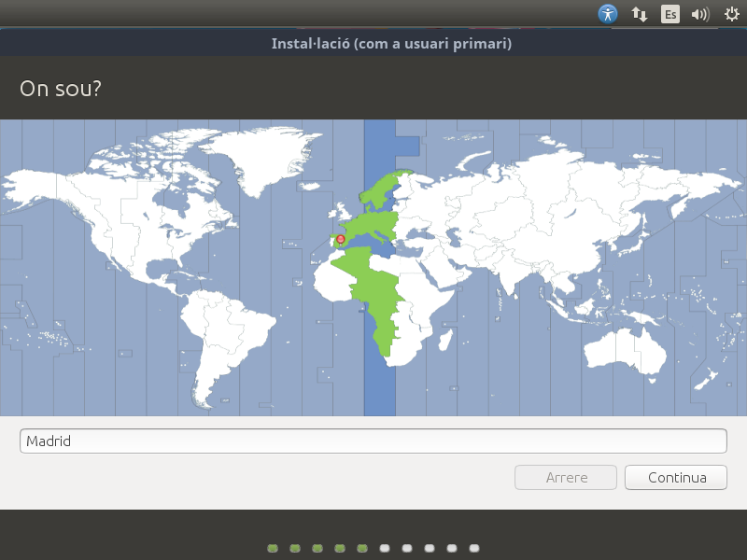This screenshot has width=747, height=560.
Task: Click the first green progress dot
Action: [273, 548]
